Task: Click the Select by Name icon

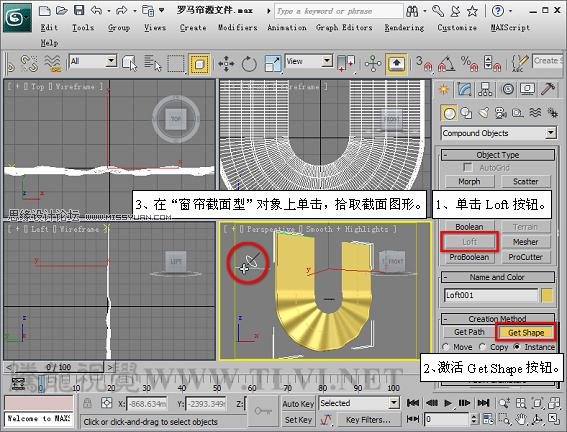Action: (x=153, y=63)
